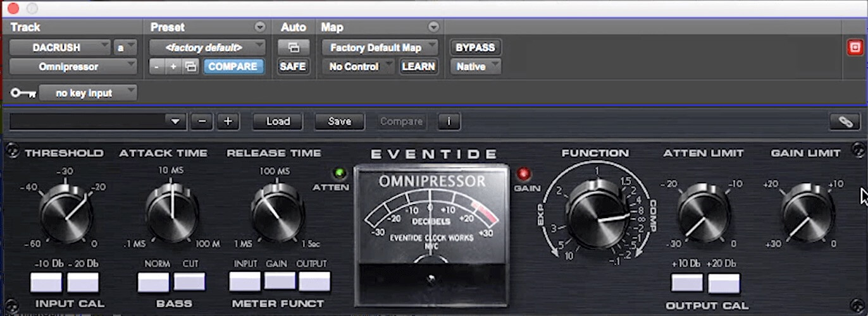Screen dimensions: 868x316
Task: Open the Factory Default Map dropdown
Action: [x=380, y=47]
